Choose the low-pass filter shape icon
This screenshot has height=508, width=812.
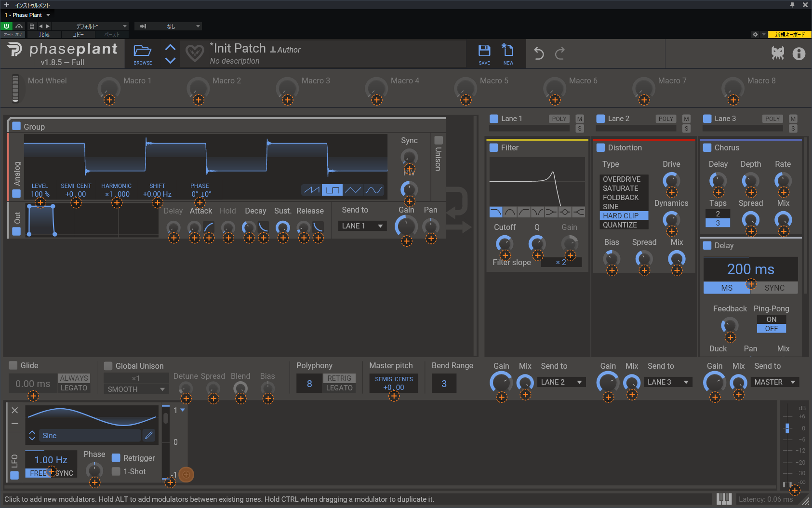[496, 212]
